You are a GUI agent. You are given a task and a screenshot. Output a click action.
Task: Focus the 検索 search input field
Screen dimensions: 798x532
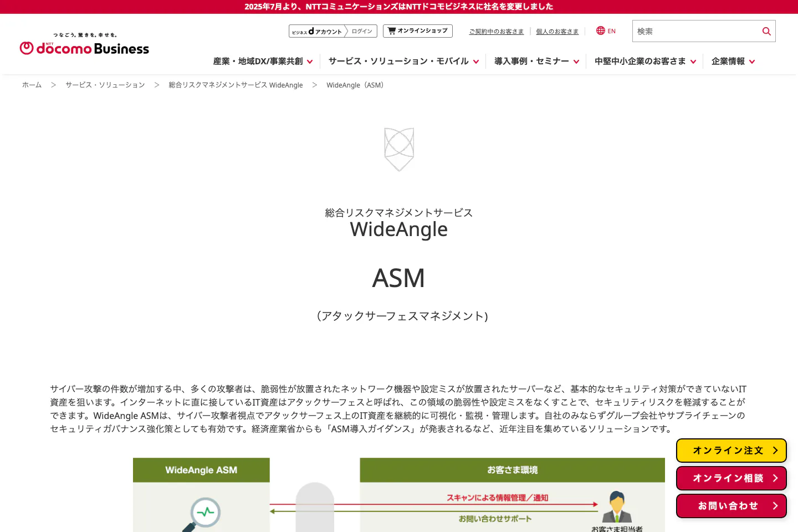coord(695,32)
